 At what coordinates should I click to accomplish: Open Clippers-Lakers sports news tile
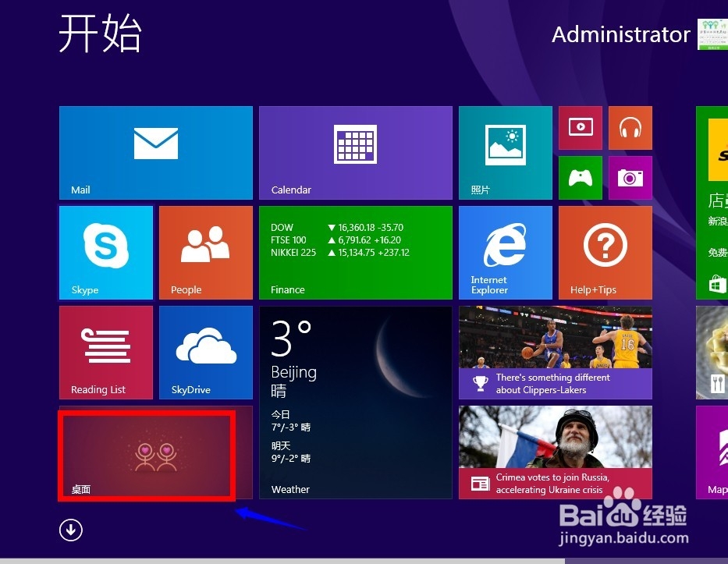click(x=556, y=353)
